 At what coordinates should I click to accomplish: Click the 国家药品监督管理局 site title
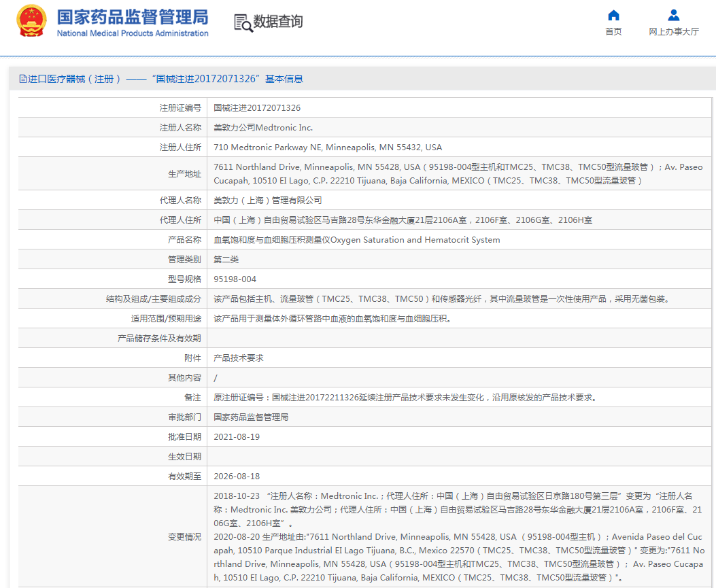pos(133,16)
